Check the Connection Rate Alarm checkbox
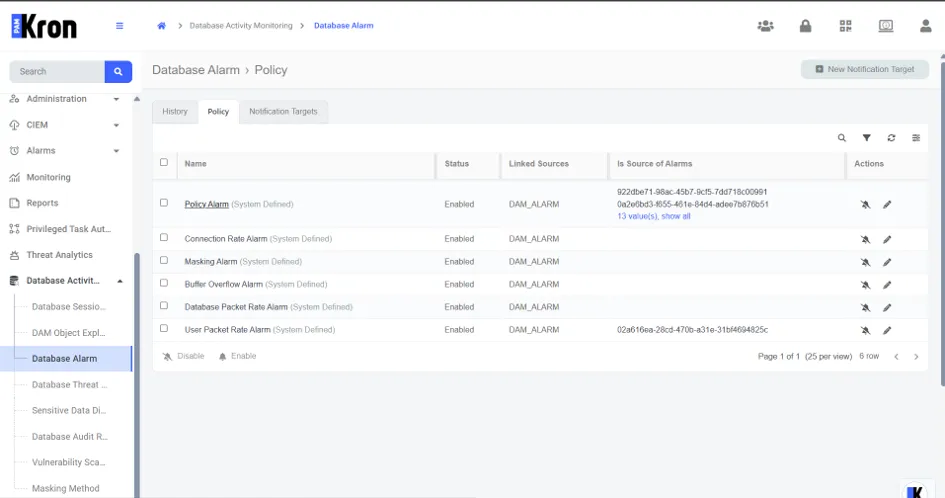This screenshot has width=945, height=498. 164,238
